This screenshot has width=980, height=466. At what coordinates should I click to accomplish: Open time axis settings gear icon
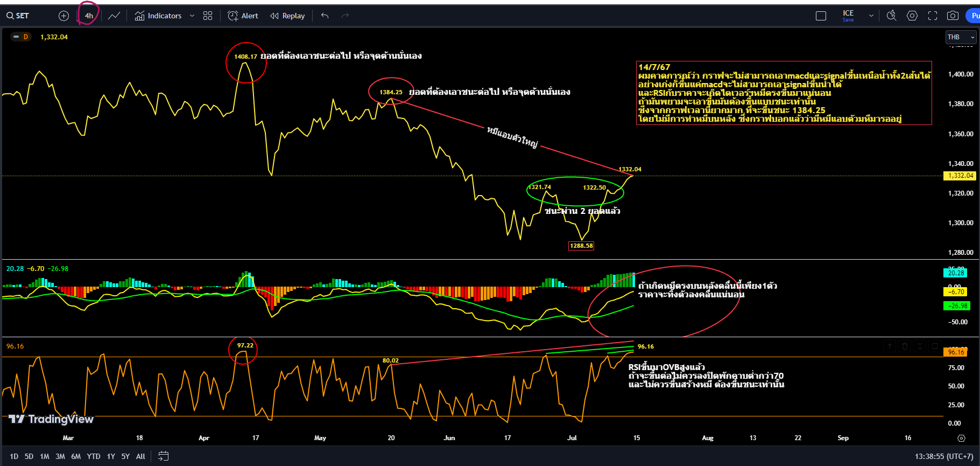point(962,438)
